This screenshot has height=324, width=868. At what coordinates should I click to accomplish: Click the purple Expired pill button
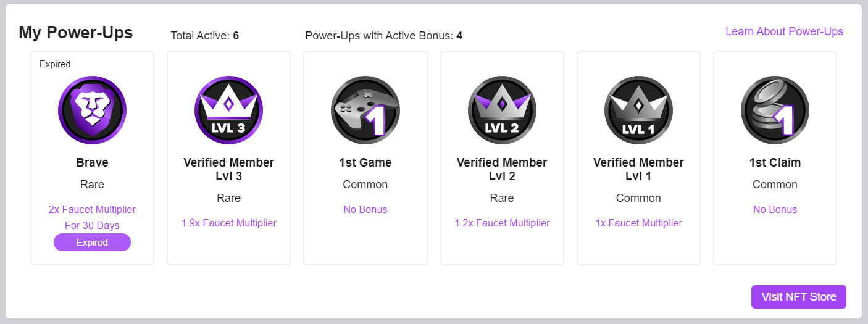coord(92,243)
